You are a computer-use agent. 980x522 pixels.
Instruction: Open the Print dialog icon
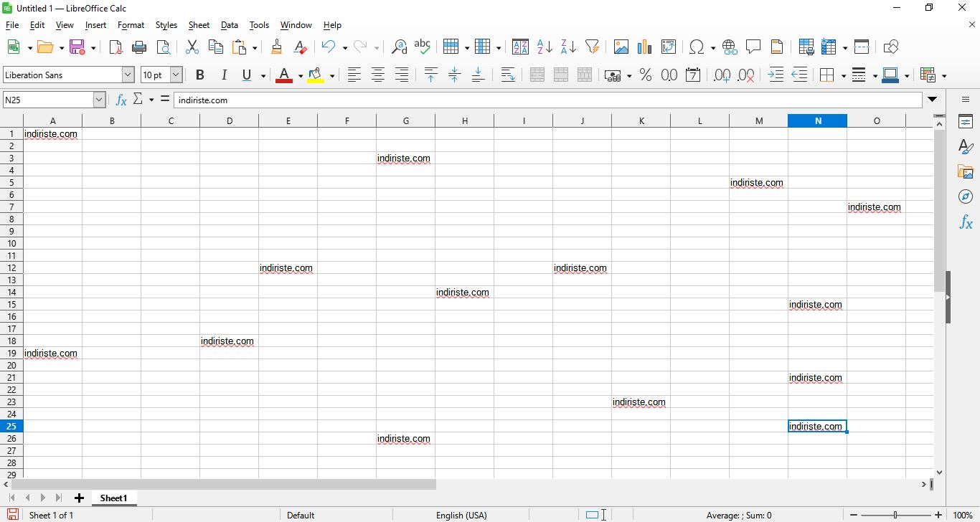140,47
